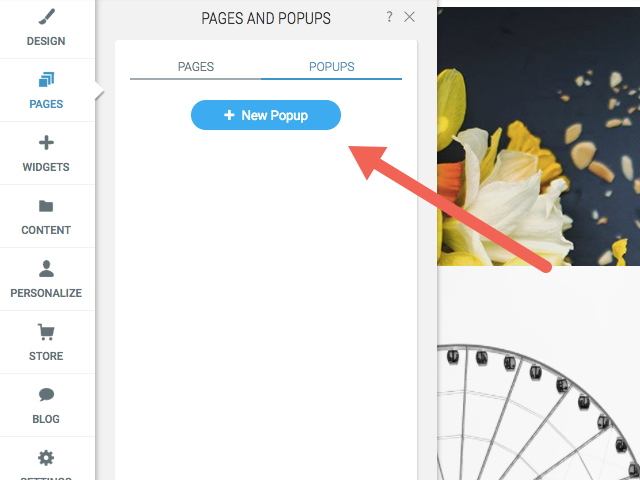Viewport: 640px width, 480px height.
Task: Select the Pages stacked-sheets icon
Action: coord(46,80)
